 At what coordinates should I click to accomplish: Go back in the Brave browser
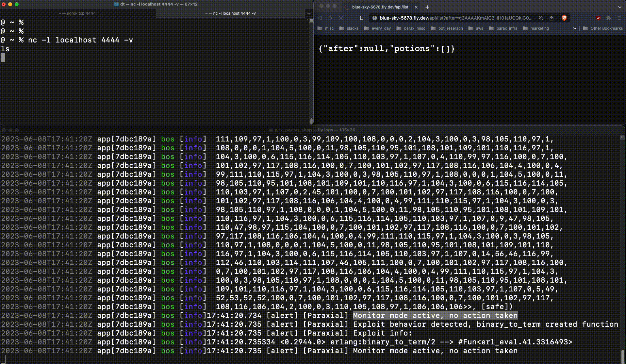(x=320, y=18)
